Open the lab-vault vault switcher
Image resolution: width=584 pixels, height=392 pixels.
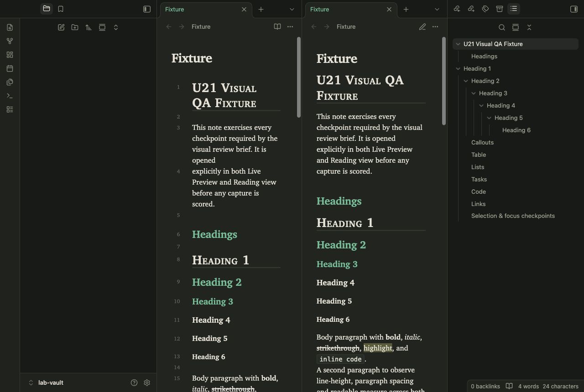point(46,383)
